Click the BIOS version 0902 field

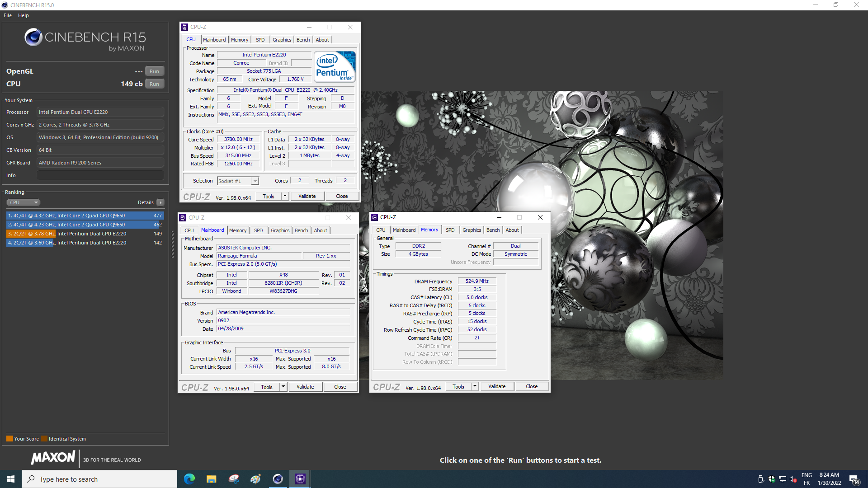tap(283, 320)
